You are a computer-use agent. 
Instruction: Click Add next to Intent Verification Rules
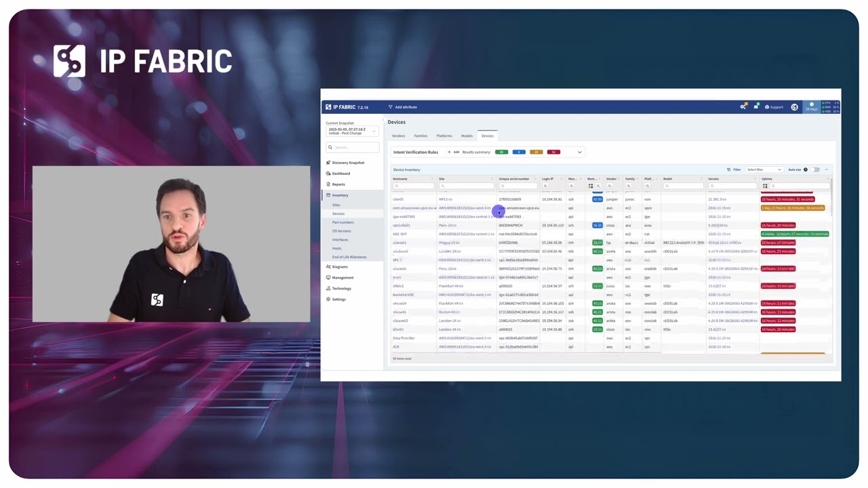tap(454, 152)
